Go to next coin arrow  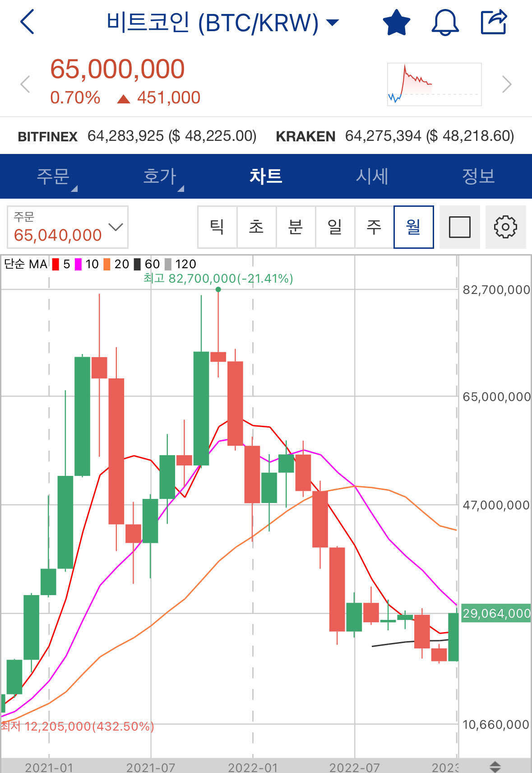pos(507,84)
